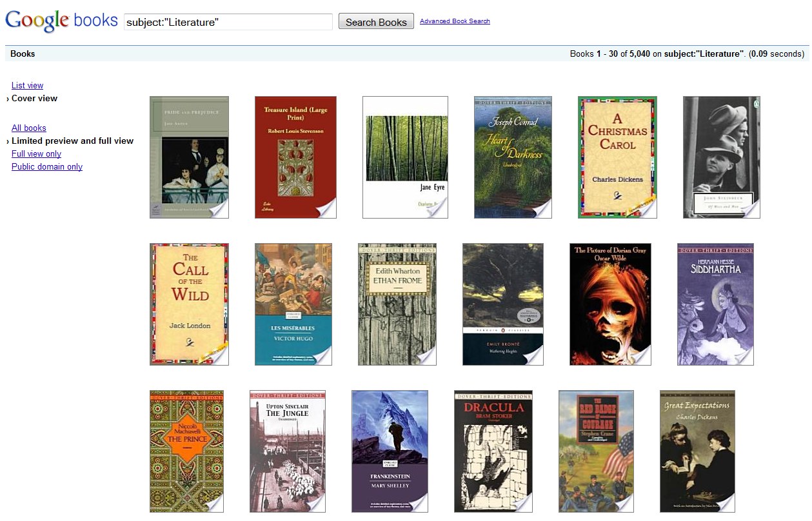Filter by Full view only
This screenshot has width=812, height=521.
[x=36, y=153]
